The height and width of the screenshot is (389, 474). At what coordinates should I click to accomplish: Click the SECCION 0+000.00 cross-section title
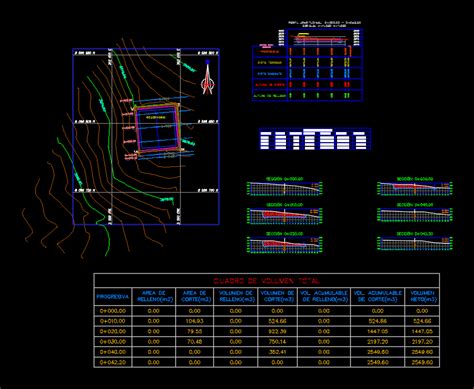(284, 179)
